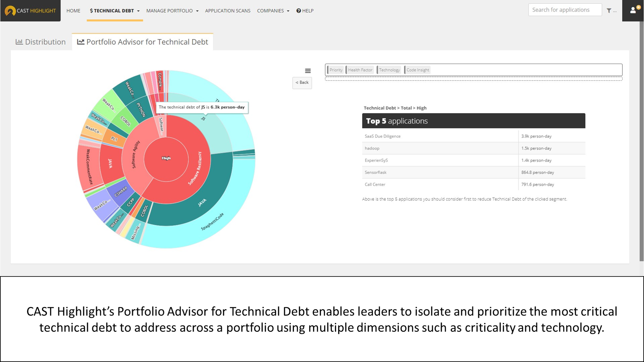644x362 pixels.
Task: Toggle the Health Factor filter tag
Action: coord(360,70)
